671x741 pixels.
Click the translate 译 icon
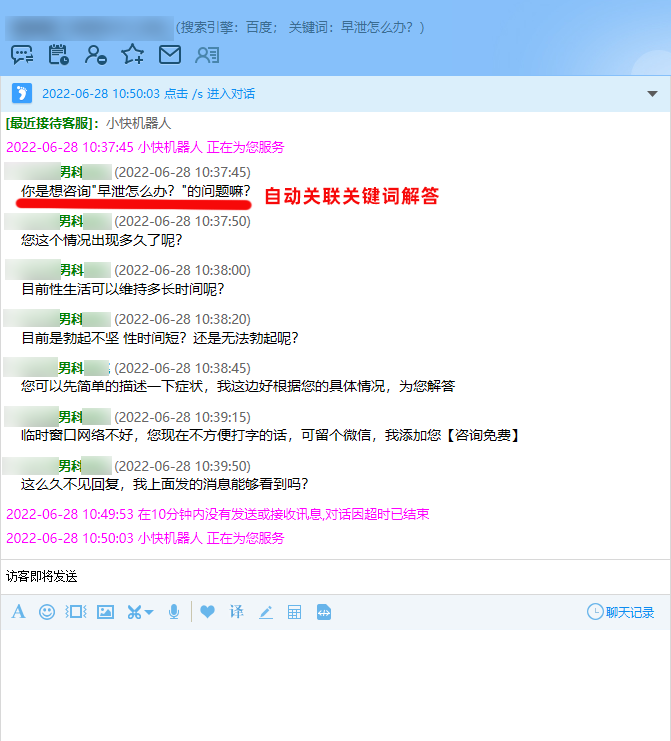click(x=236, y=612)
